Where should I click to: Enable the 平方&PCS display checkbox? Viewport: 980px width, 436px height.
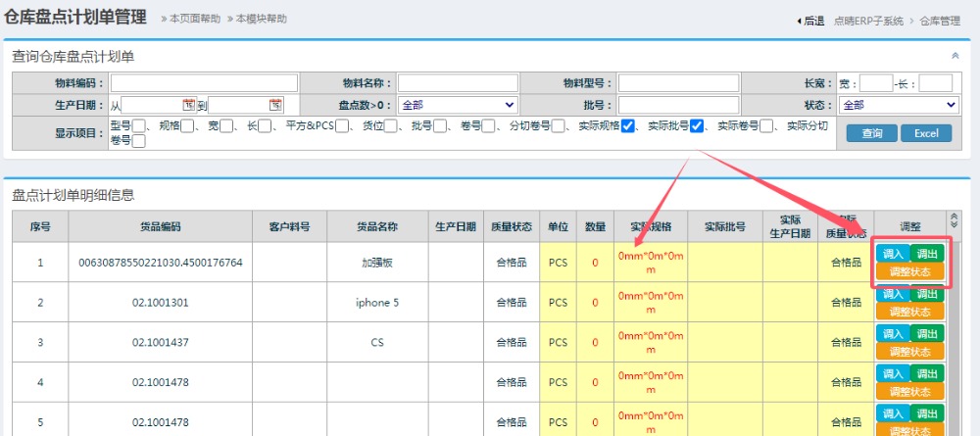click(x=343, y=125)
